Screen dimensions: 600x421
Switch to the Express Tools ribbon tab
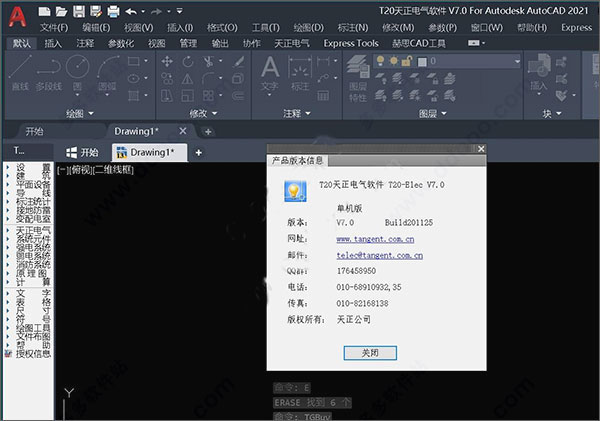click(351, 43)
